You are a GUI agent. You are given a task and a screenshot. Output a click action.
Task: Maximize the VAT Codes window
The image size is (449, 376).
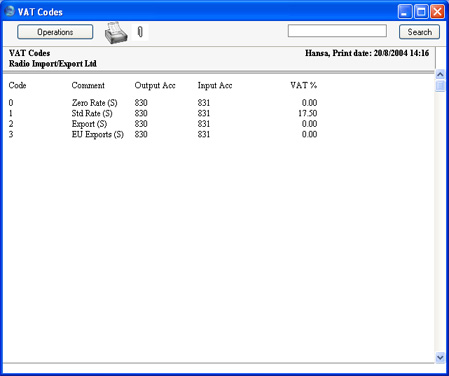click(x=421, y=12)
